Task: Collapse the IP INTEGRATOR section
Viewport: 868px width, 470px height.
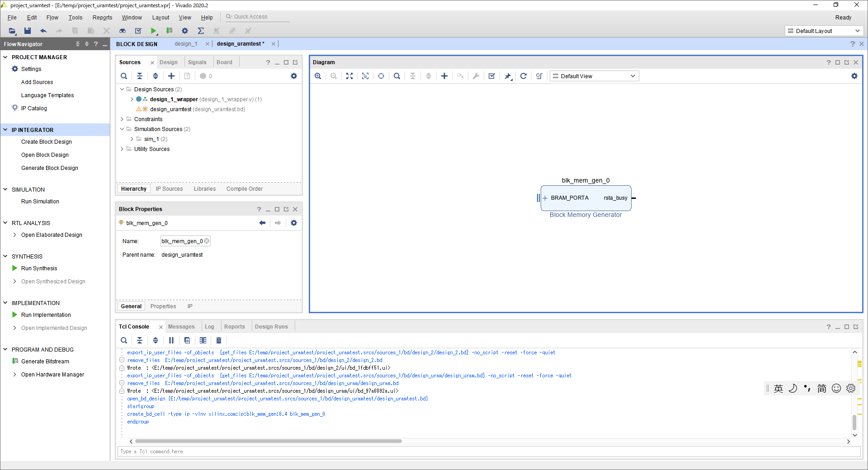Action: click(x=5, y=130)
